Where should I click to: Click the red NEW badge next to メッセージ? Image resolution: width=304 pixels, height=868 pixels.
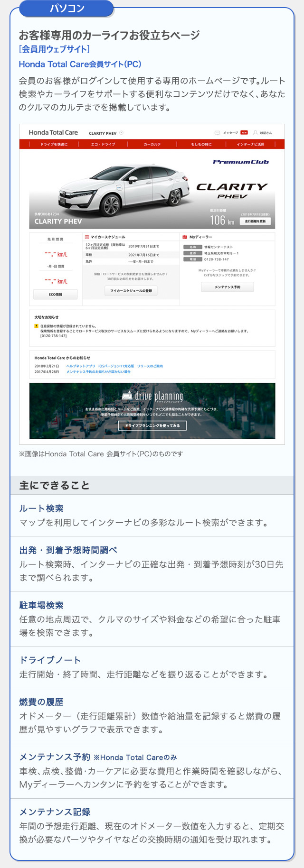[x=244, y=133]
